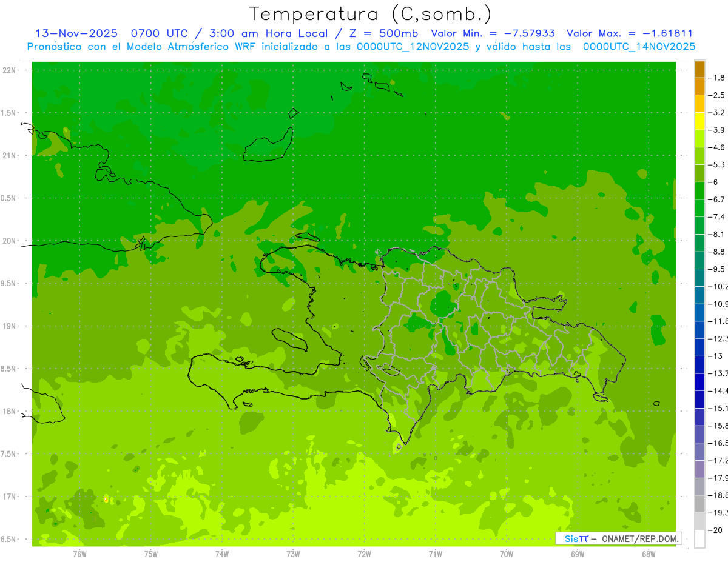Click the title "Temperatura (C,somb.)"
This screenshot has width=728, height=562.
[x=371, y=14]
